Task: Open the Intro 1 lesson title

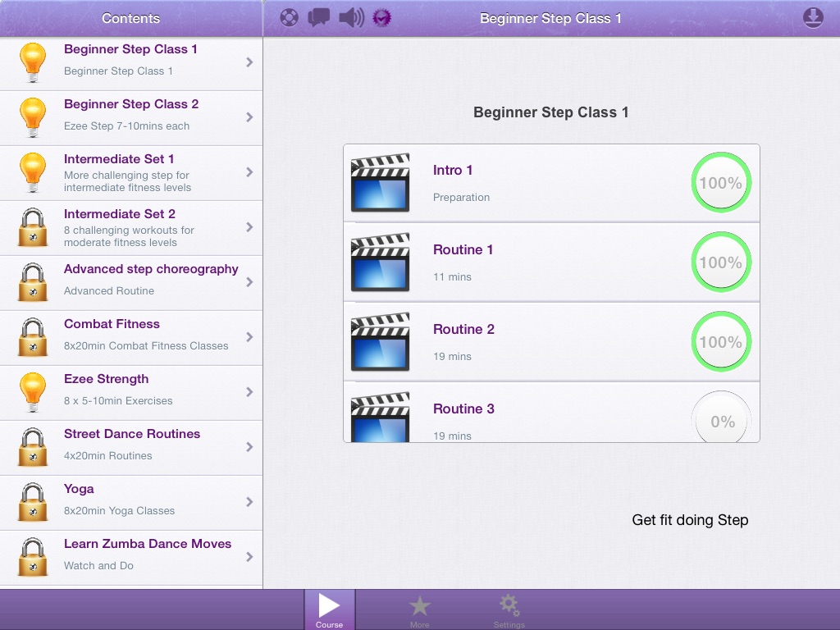Action: coord(453,171)
